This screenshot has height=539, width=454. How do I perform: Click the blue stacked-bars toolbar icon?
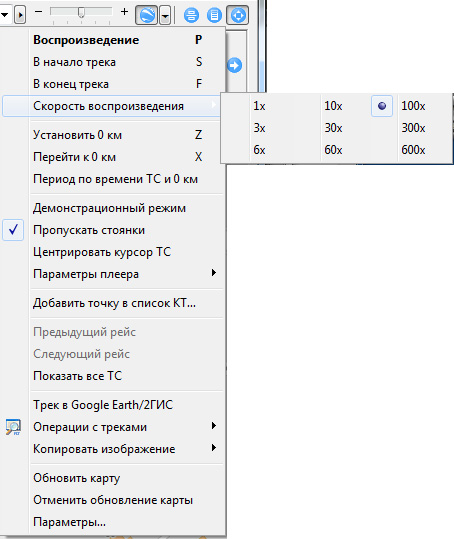191,16
